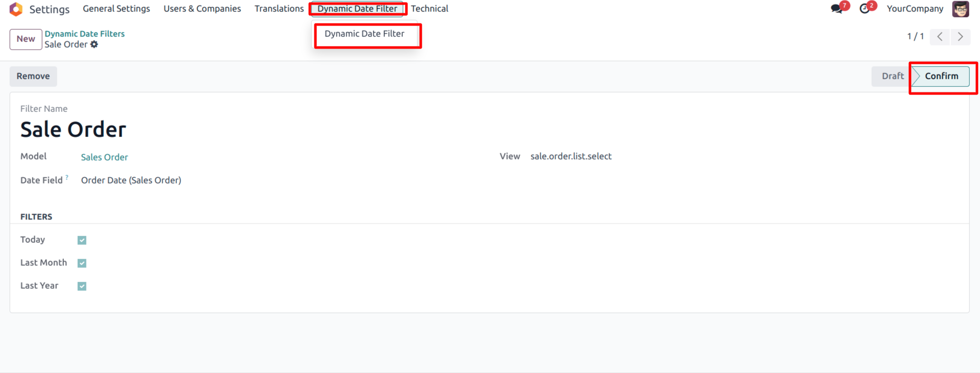Click the Filter Name label

click(44, 109)
